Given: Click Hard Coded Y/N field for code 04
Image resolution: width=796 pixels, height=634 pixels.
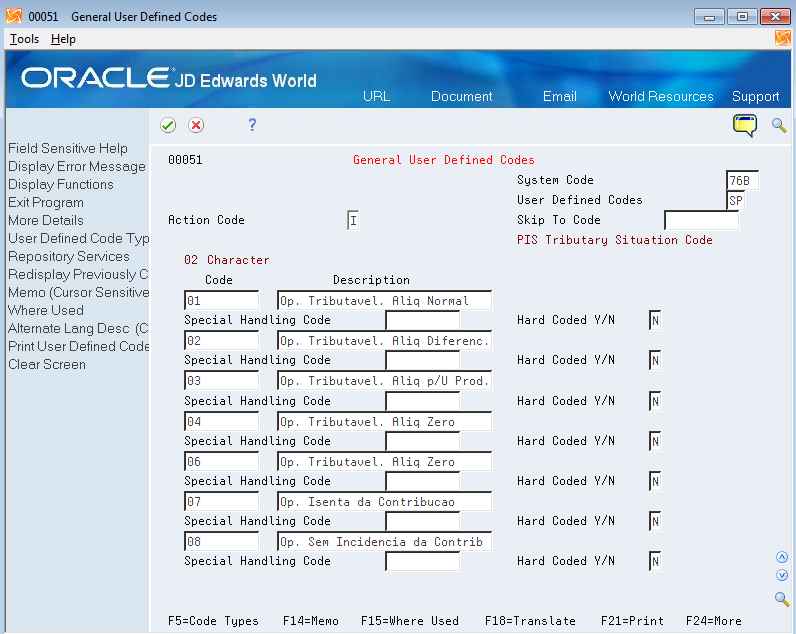Looking at the screenshot, I should [655, 441].
